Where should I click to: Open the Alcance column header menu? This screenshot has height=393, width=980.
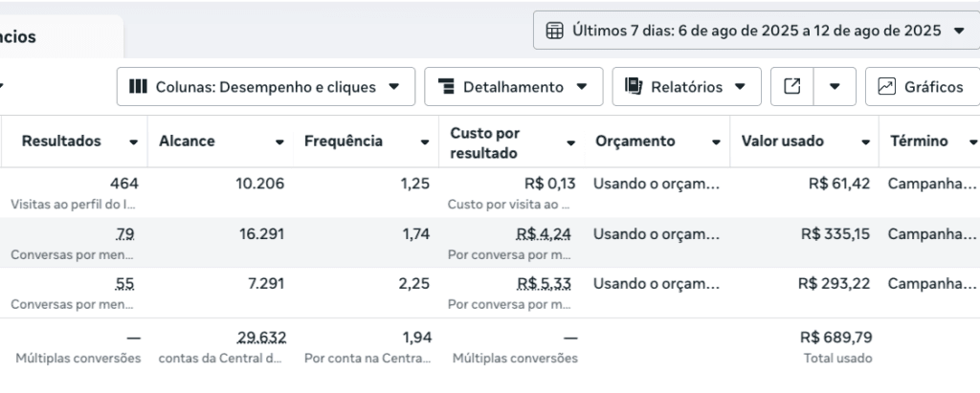click(279, 142)
